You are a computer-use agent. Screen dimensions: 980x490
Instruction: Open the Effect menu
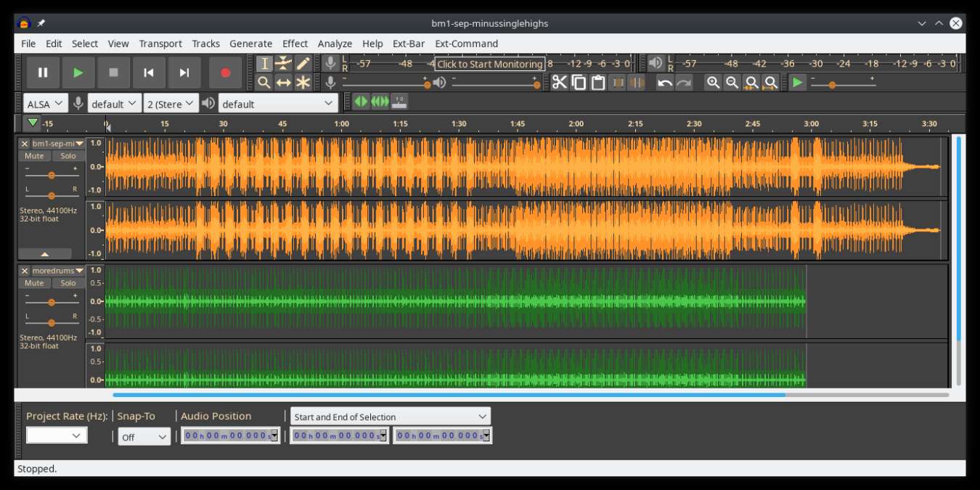point(295,44)
